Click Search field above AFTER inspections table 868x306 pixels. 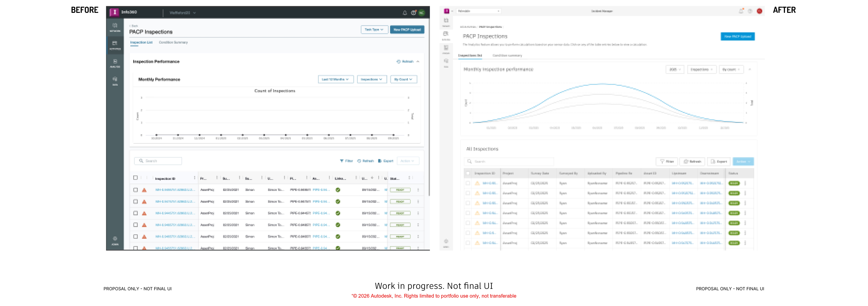(x=509, y=162)
